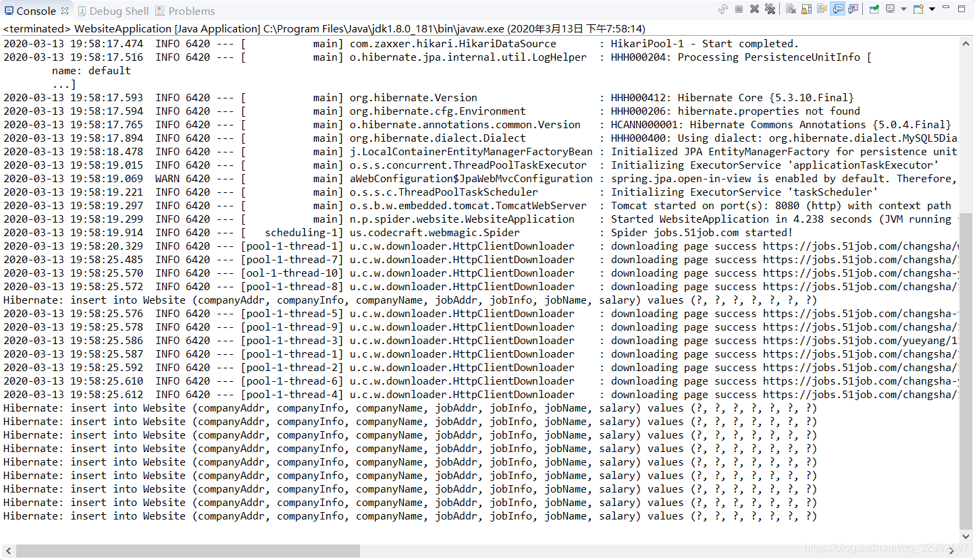Click the horizontal scrollbar left arrow
The height and width of the screenshot is (560, 975).
[x=8, y=551]
